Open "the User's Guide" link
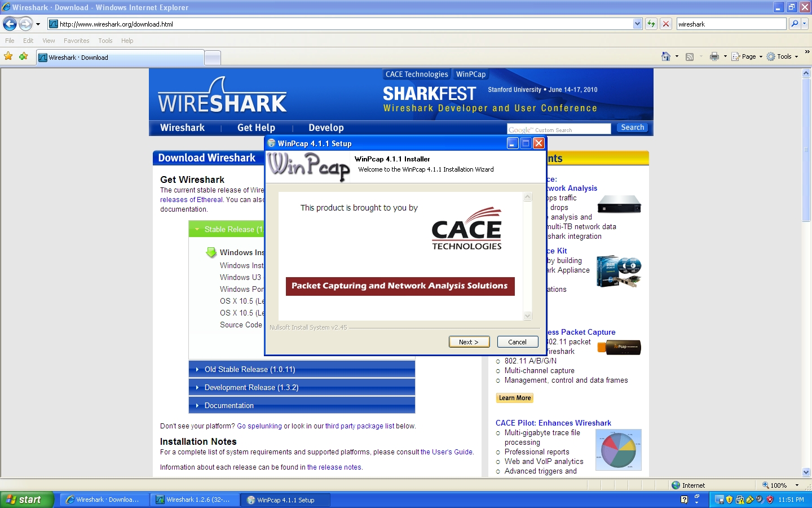This screenshot has width=812, height=508. [447, 452]
